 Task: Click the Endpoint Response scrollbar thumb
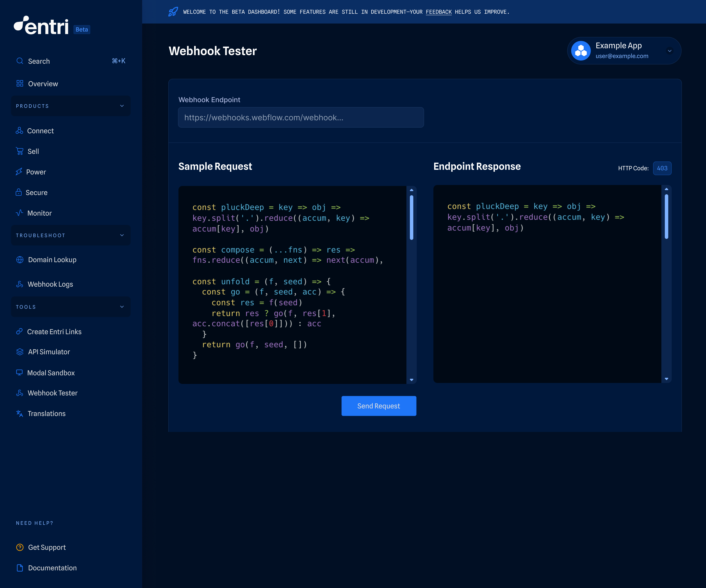[x=666, y=216]
